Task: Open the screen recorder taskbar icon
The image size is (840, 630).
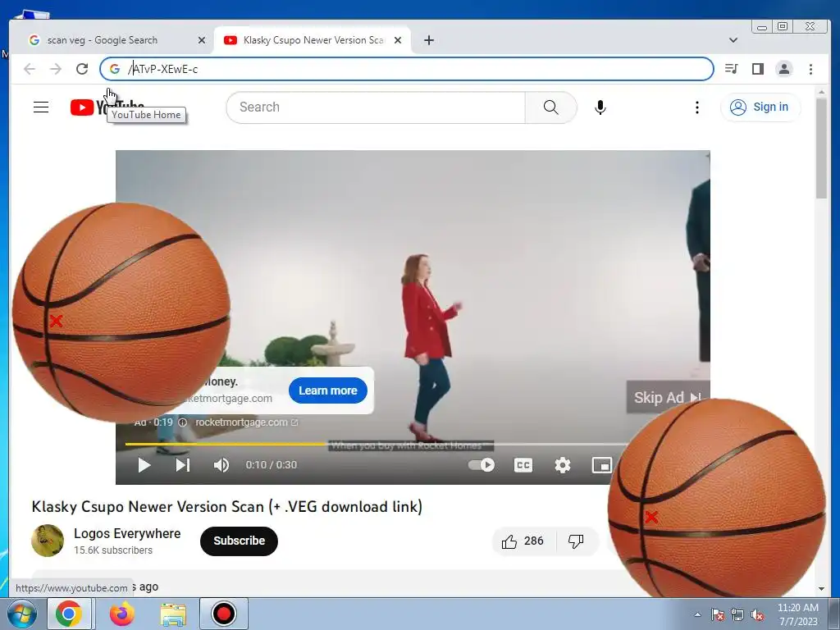Action: 223,614
